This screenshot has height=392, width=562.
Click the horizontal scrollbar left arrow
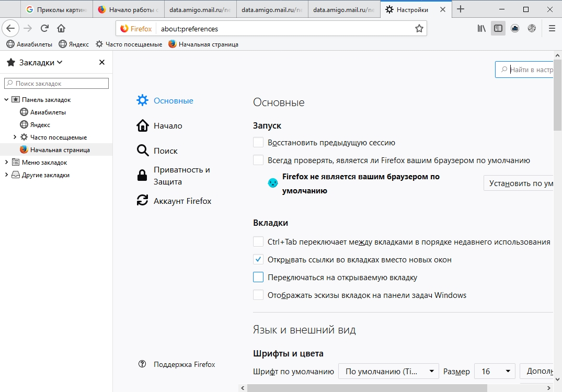tap(243, 388)
